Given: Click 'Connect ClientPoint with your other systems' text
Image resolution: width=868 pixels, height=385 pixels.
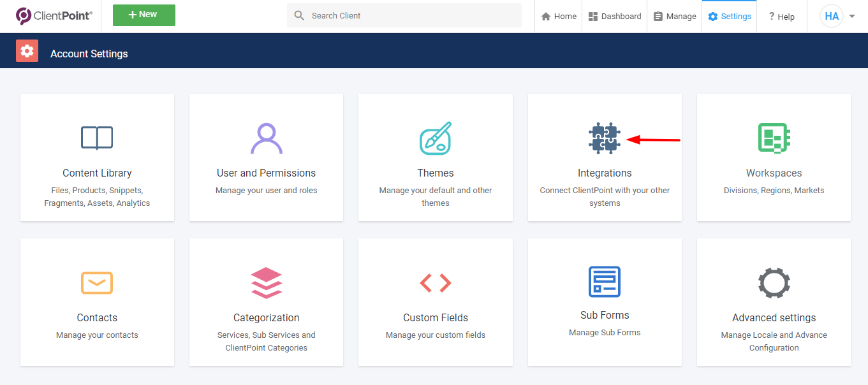Looking at the screenshot, I should click(605, 196).
